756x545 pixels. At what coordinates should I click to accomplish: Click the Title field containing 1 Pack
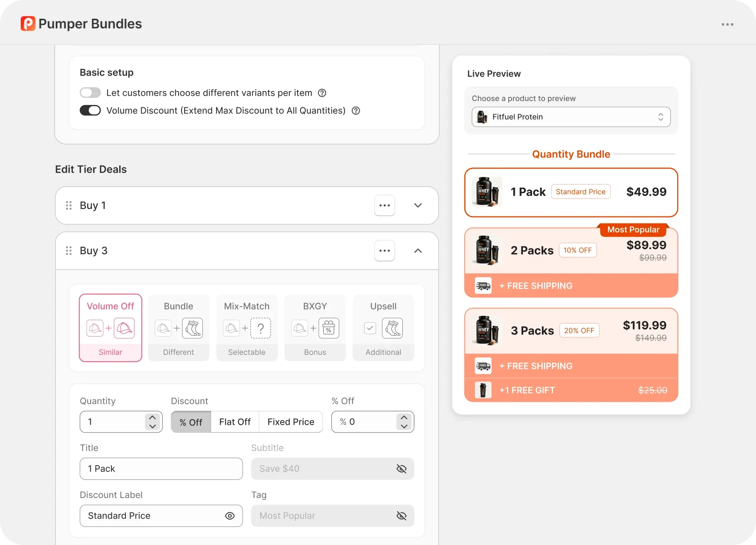[x=161, y=469]
